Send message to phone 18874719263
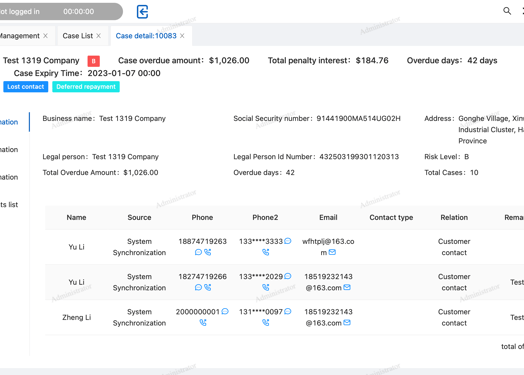 click(x=198, y=252)
